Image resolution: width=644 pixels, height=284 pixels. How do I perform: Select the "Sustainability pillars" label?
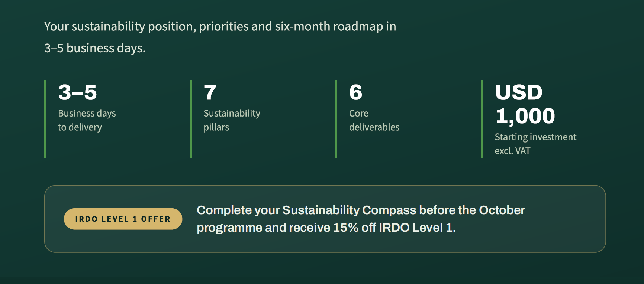pyautogui.click(x=232, y=120)
